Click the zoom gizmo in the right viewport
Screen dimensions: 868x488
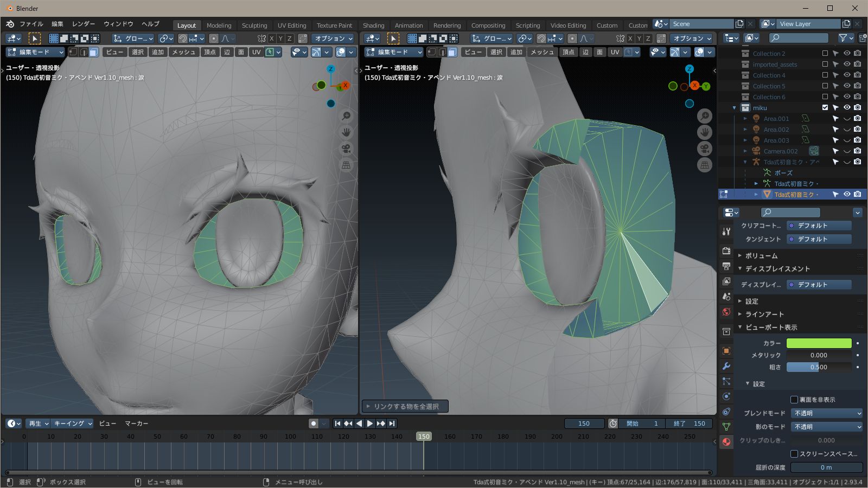pyautogui.click(x=705, y=116)
